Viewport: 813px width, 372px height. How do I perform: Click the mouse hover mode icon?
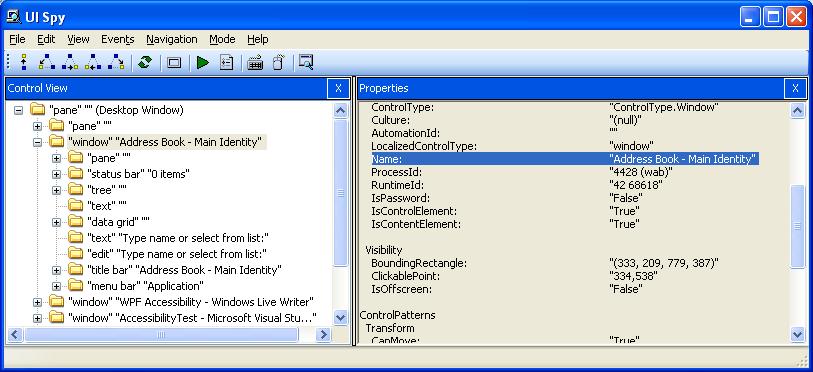278,63
